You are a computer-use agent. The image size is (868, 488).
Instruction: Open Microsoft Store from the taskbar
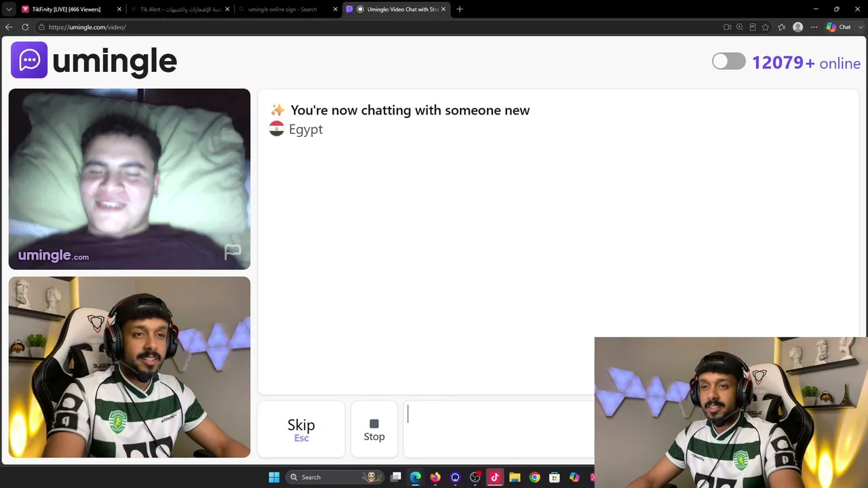[x=554, y=477]
